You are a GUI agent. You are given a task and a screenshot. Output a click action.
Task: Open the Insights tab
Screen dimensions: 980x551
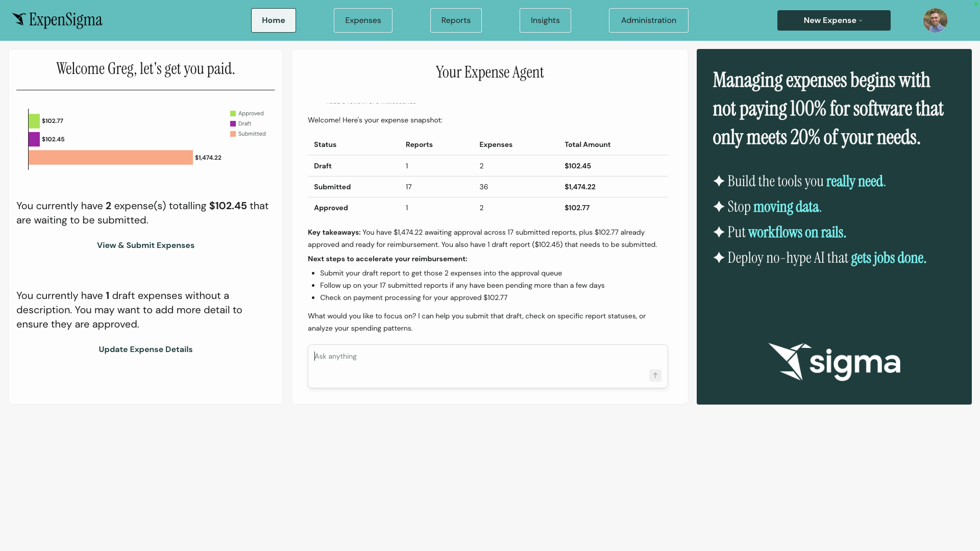pyautogui.click(x=545, y=20)
